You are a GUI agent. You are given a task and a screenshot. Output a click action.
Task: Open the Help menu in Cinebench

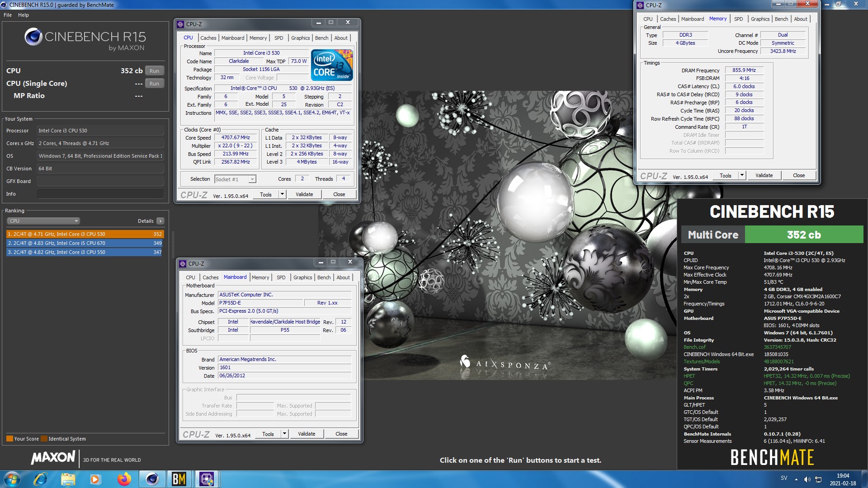[x=24, y=15]
